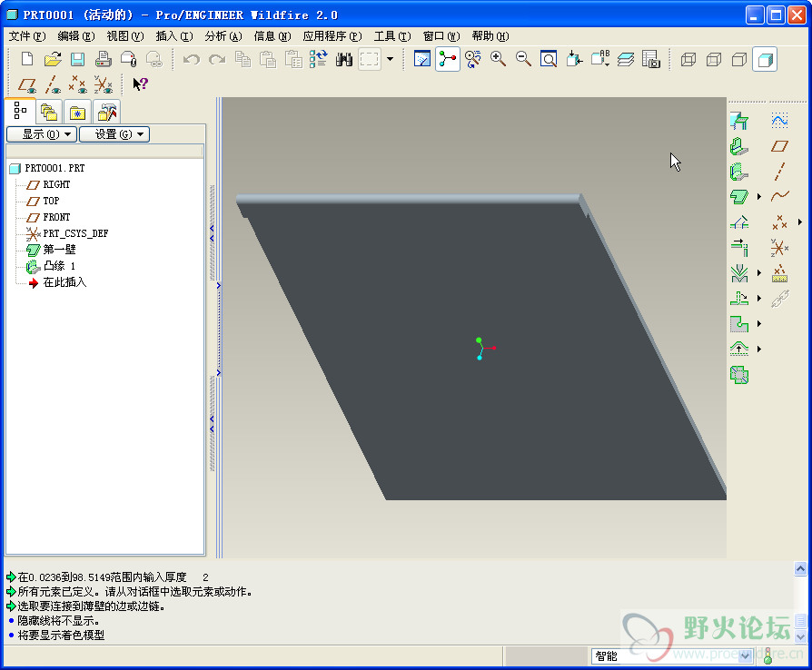Open the View Manager icon
This screenshot has width=812, height=670.
(650, 60)
